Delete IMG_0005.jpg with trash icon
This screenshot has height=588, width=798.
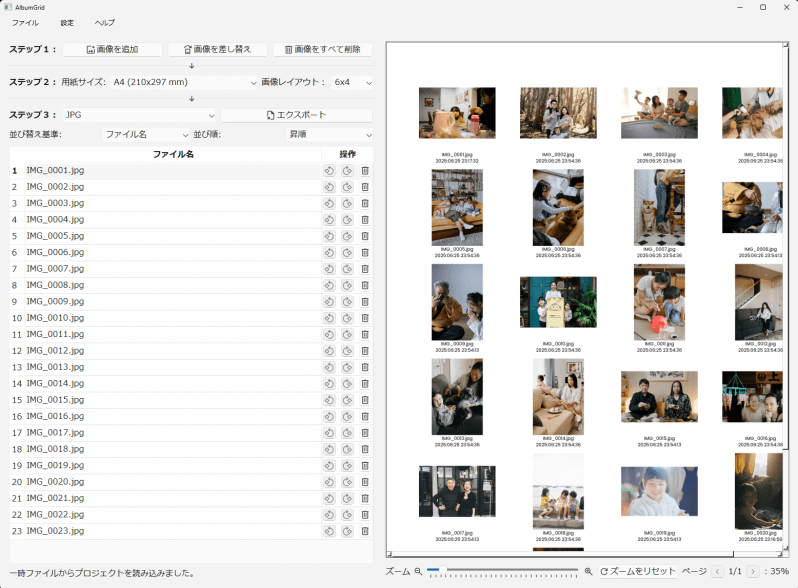coord(365,236)
